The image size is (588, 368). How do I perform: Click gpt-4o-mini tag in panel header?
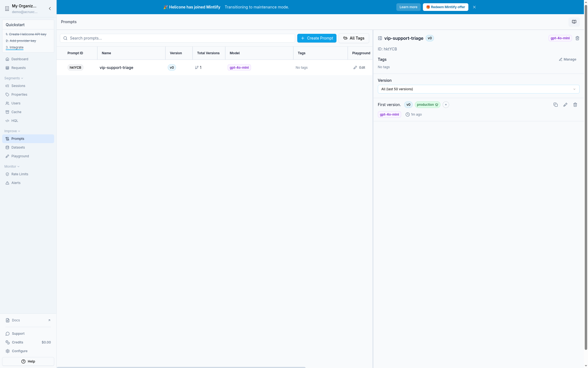point(560,38)
